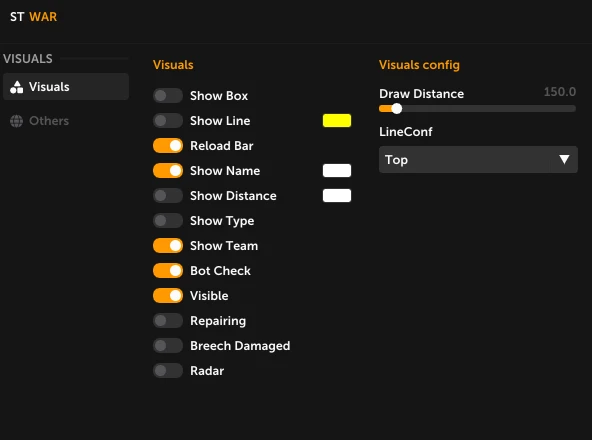Toggle off Bot Check
The height and width of the screenshot is (440, 592).
pos(168,271)
